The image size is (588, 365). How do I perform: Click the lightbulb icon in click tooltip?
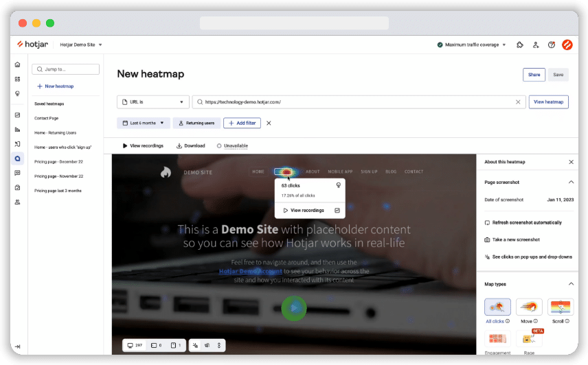(337, 185)
